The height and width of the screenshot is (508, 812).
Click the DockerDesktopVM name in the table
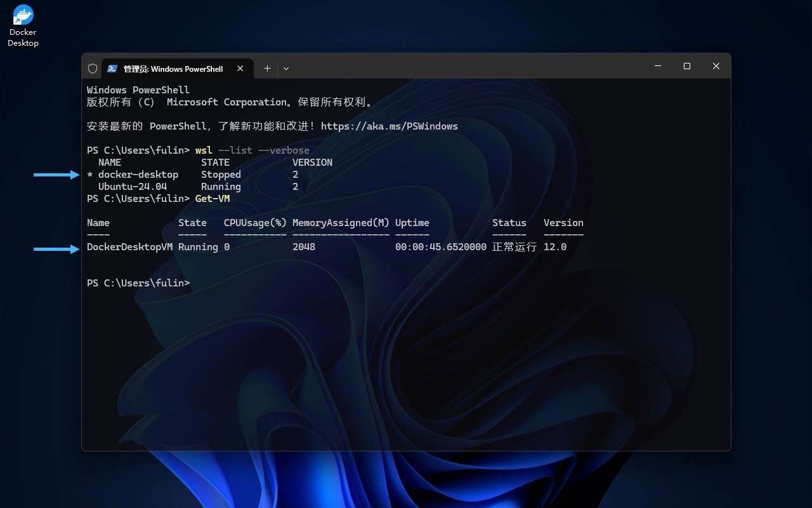click(129, 247)
